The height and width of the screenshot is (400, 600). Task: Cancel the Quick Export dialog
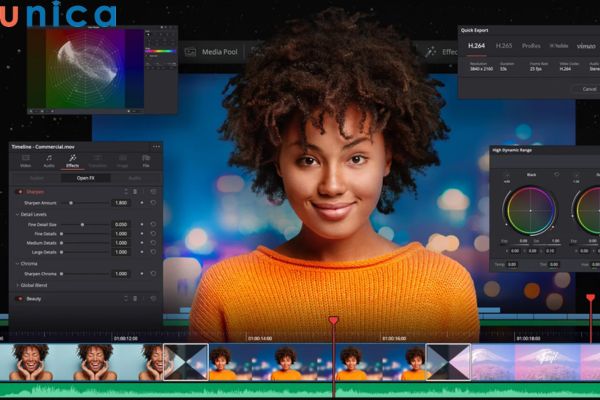coord(589,89)
